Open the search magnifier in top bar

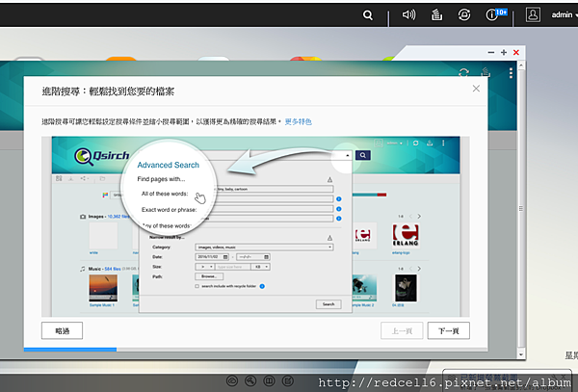[x=368, y=15]
